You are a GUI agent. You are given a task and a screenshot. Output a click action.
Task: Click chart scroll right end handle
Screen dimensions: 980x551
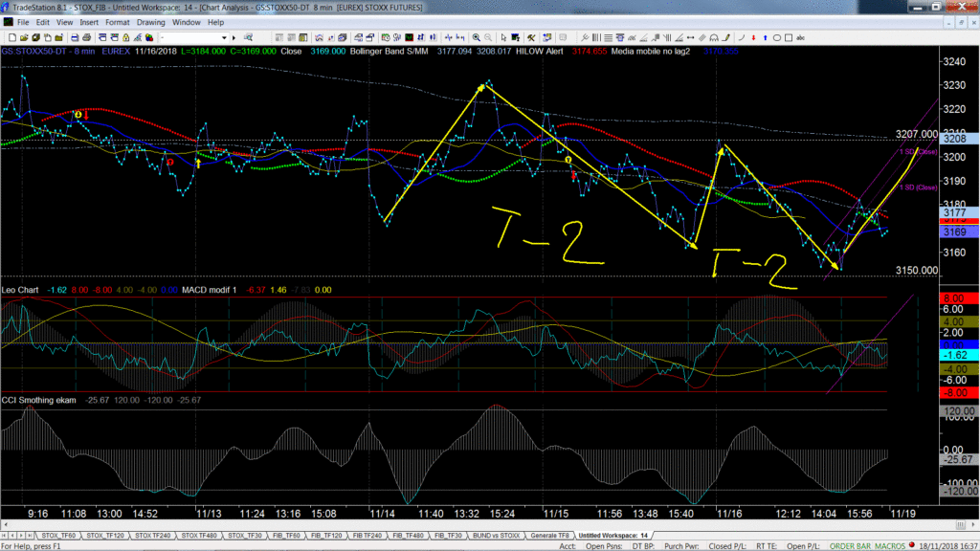(x=961, y=525)
